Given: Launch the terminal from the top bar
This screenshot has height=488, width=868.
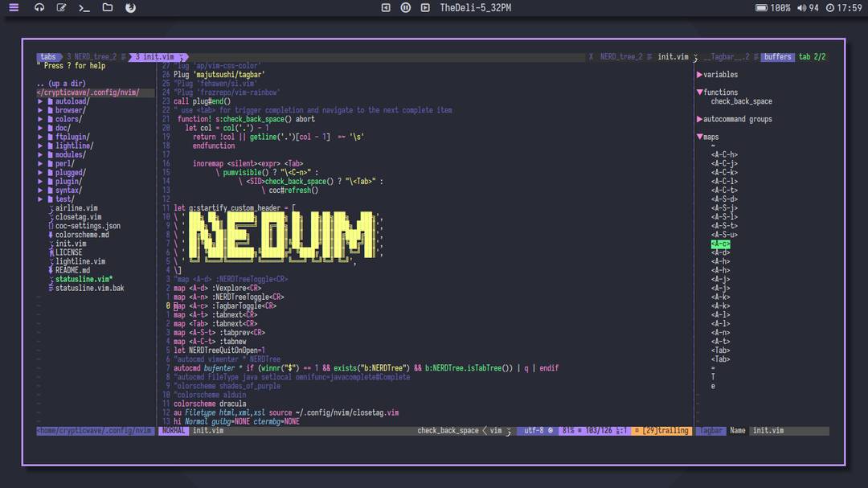Looking at the screenshot, I should click(x=84, y=7).
